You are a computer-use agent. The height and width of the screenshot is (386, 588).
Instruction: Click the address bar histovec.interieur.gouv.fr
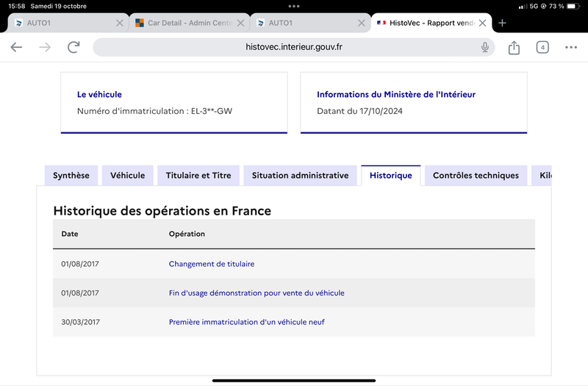[x=293, y=47]
